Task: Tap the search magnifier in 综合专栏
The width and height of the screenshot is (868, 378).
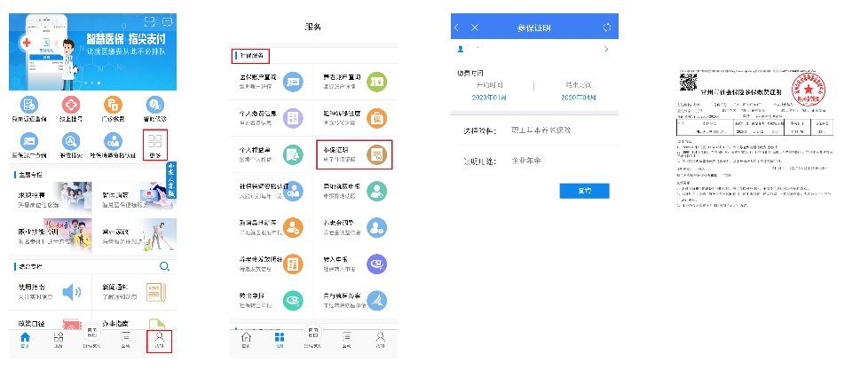Action: 164,266
